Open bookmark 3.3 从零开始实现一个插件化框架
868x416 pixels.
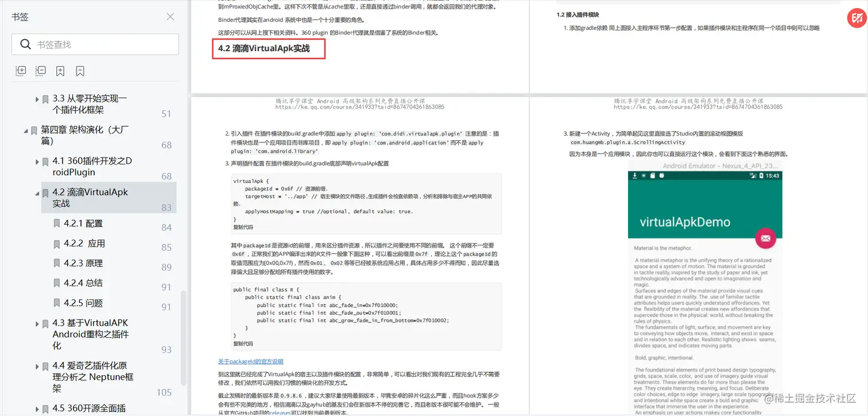tap(90, 104)
